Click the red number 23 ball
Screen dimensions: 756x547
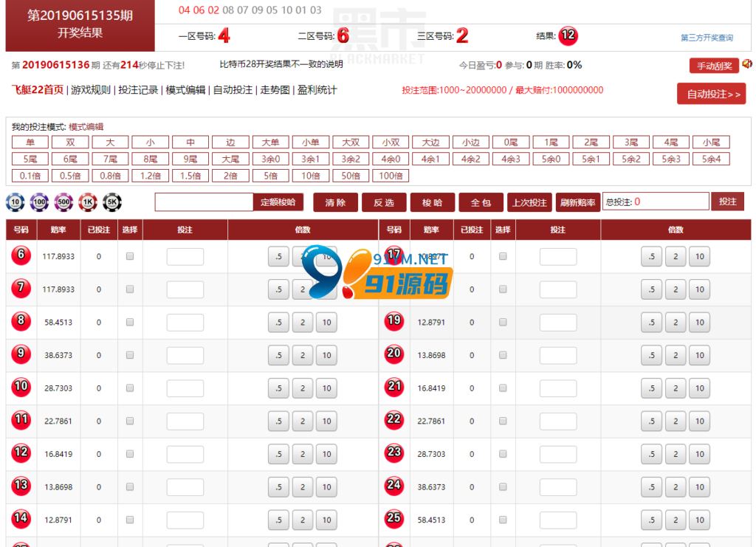[x=394, y=453]
